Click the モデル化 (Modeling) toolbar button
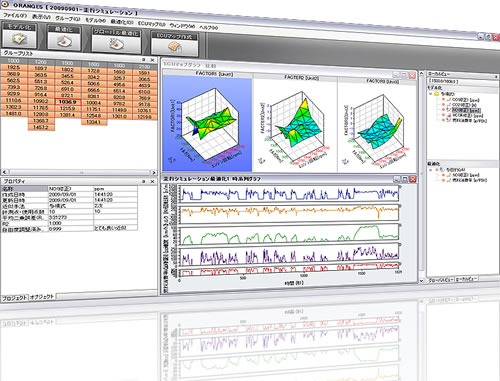The width and height of the screenshot is (500, 381). [19, 35]
